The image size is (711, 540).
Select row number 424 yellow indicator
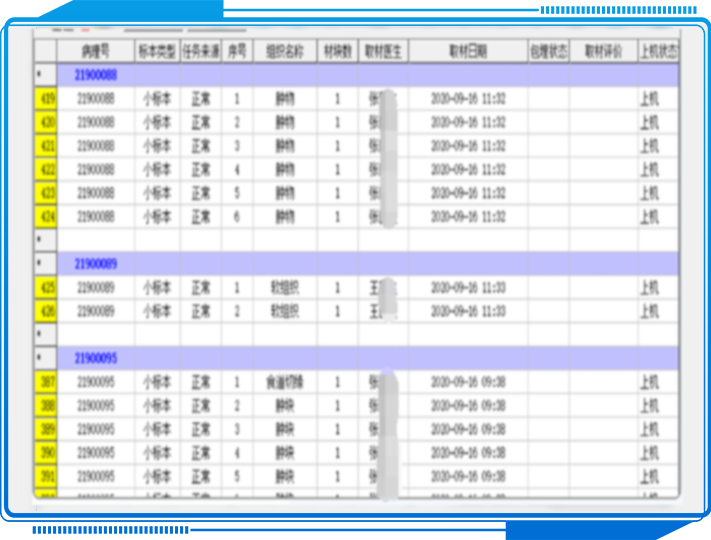(46, 216)
